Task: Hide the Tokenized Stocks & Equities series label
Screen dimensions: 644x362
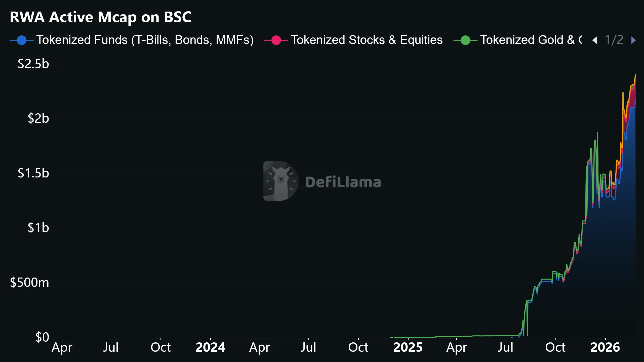Action: pyautogui.click(x=367, y=40)
